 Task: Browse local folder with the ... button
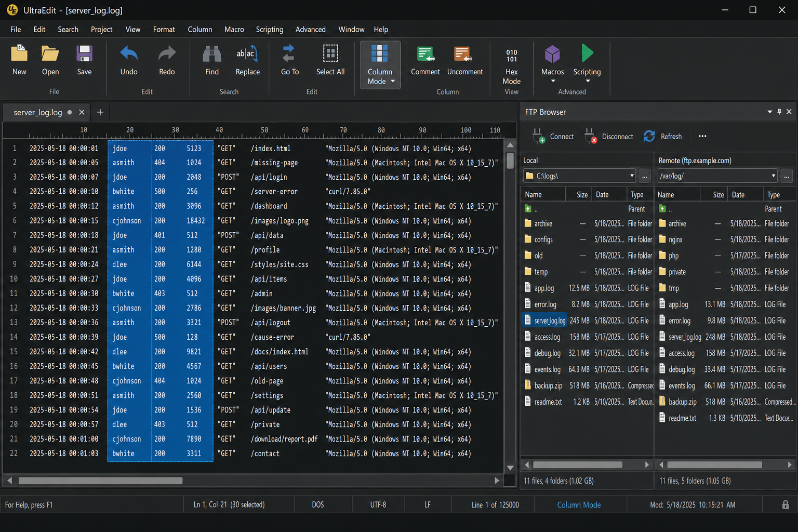pyautogui.click(x=645, y=176)
